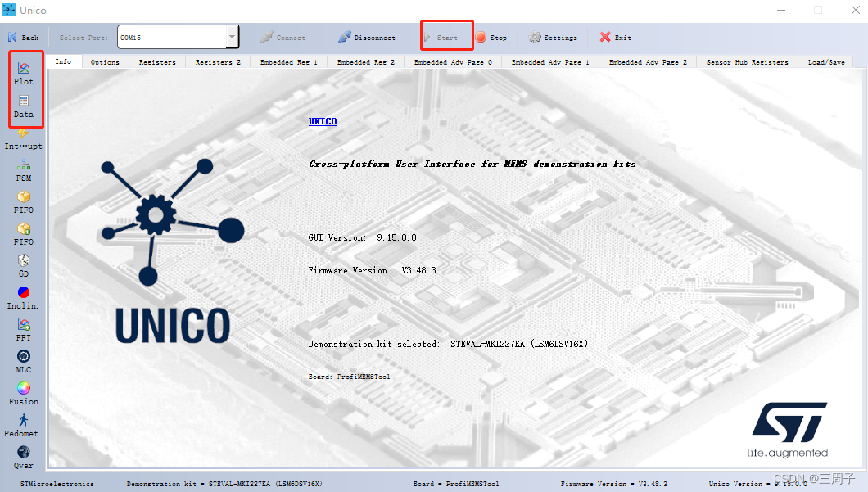Follow the UNICO hyperlink
868x492 pixels.
323,121
